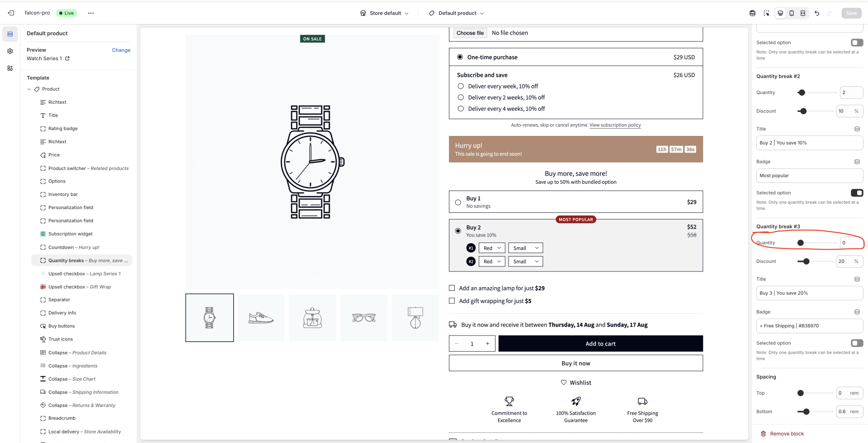
Task: Click the Gift Wrap upsell block icon
Action: pos(43,287)
